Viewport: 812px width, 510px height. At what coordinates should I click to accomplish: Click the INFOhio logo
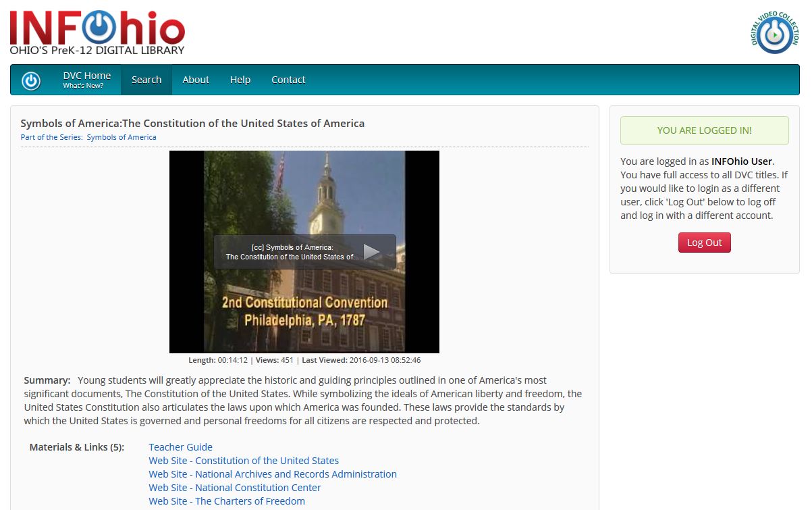pos(97,32)
